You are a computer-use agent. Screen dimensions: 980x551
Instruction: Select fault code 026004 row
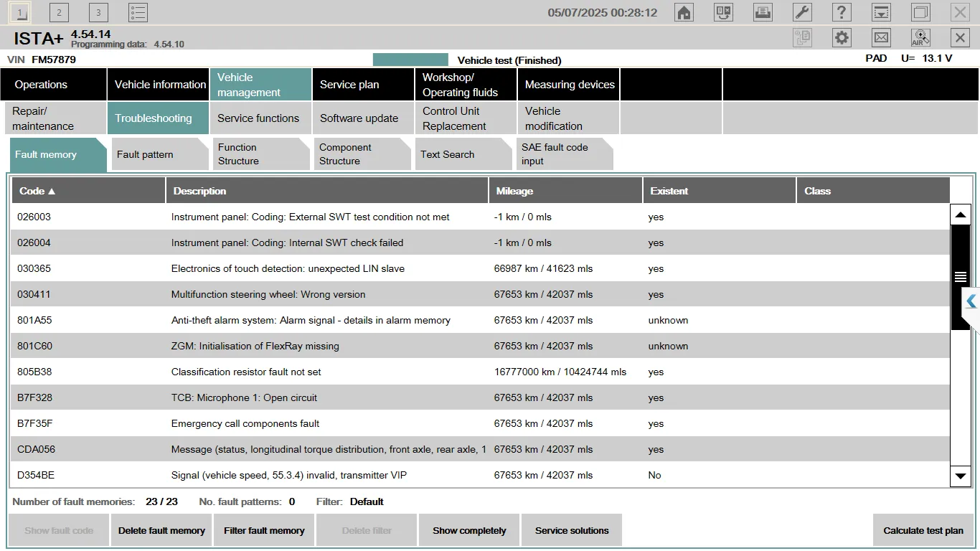pos(481,242)
